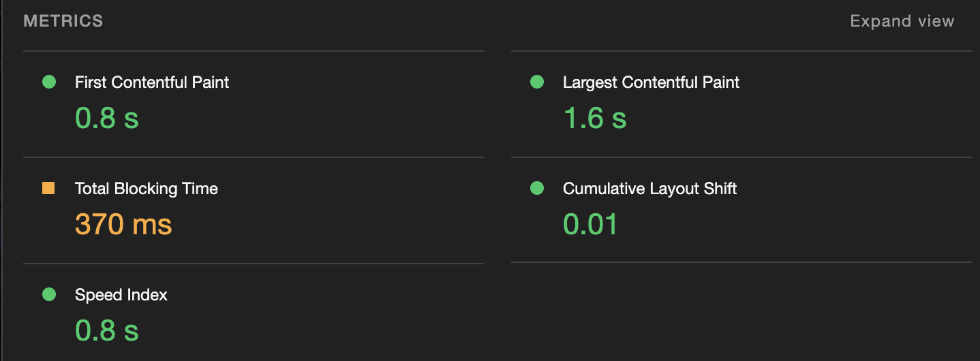Select the Cumulative Layout Shift label
980x361 pixels.
pyautogui.click(x=649, y=189)
